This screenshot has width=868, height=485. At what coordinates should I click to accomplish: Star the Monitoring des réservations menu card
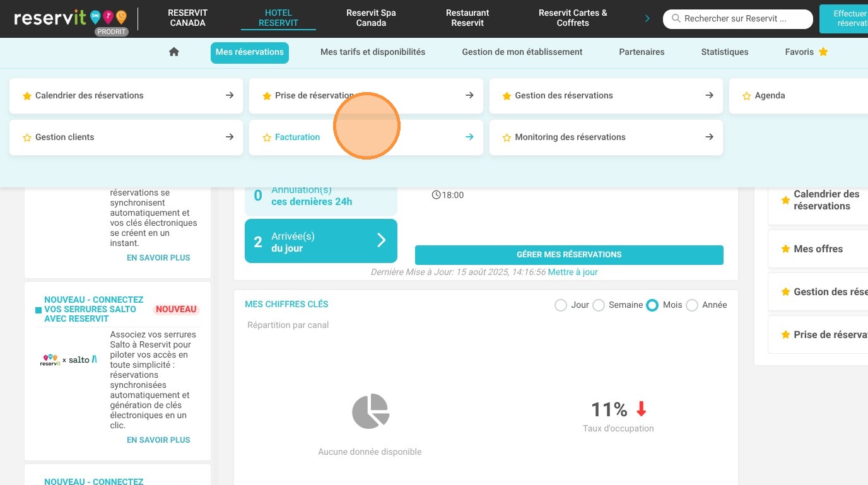pyautogui.click(x=507, y=137)
